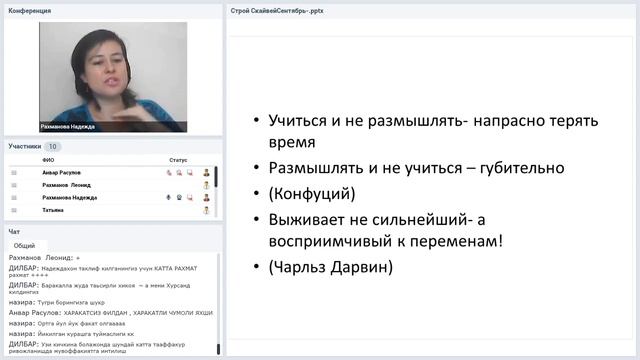Click the participants count badge showing 10

[52, 147]
